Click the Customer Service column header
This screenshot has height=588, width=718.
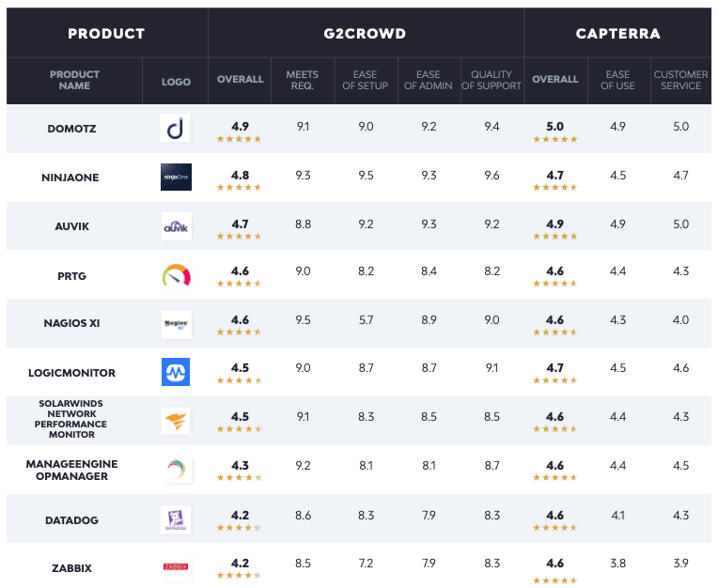(680, 80)
